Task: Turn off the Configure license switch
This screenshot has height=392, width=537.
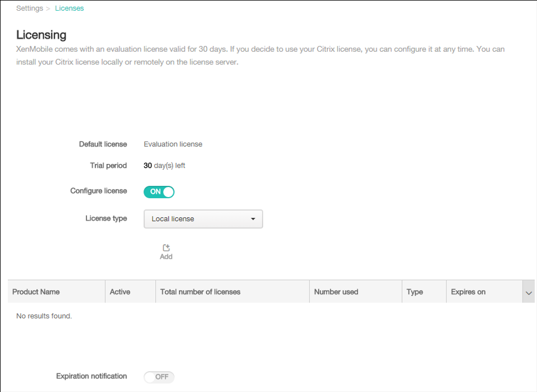Action: (159, 192)
